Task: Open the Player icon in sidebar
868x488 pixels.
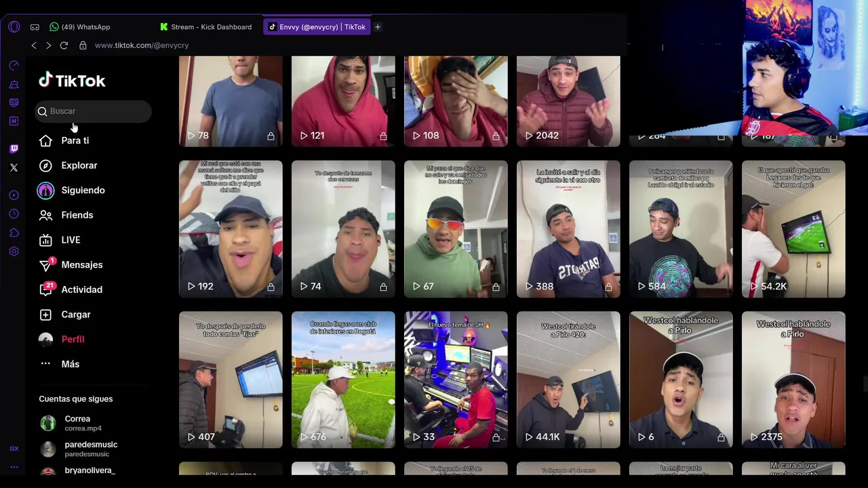Action: 14,195
